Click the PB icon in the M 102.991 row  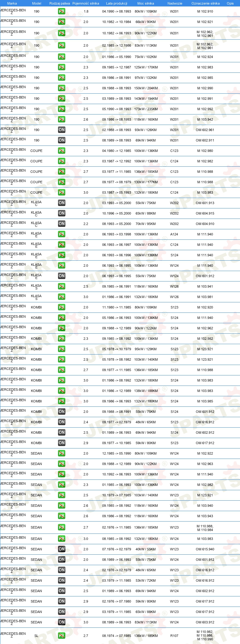(x=62, y=99)
